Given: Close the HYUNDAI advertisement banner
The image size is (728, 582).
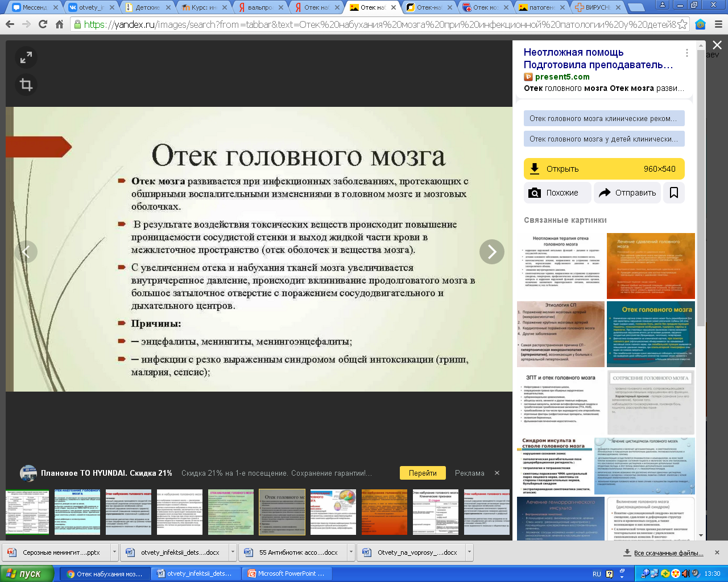Looking at the screenshot, I should coord(497,473).
